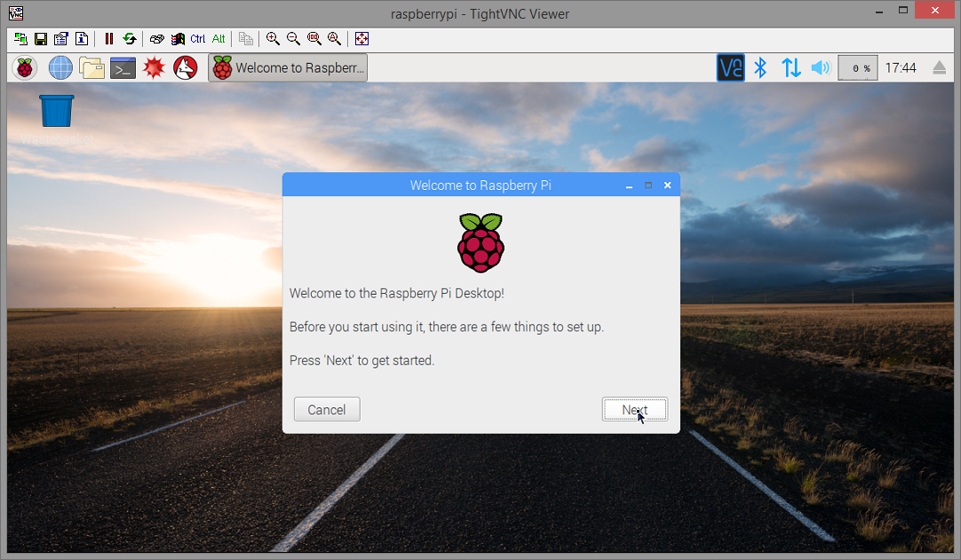Show Connection Info icon
Viewport: 961px width, 560px height.
pyautogui.click(x=82, y=39)
